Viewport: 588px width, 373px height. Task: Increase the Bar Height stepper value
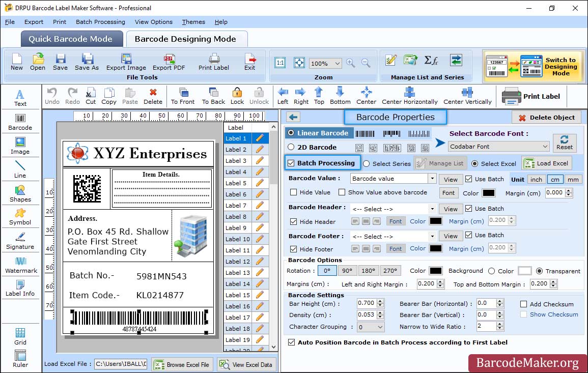pyautogui.click(x=381, y=301)
